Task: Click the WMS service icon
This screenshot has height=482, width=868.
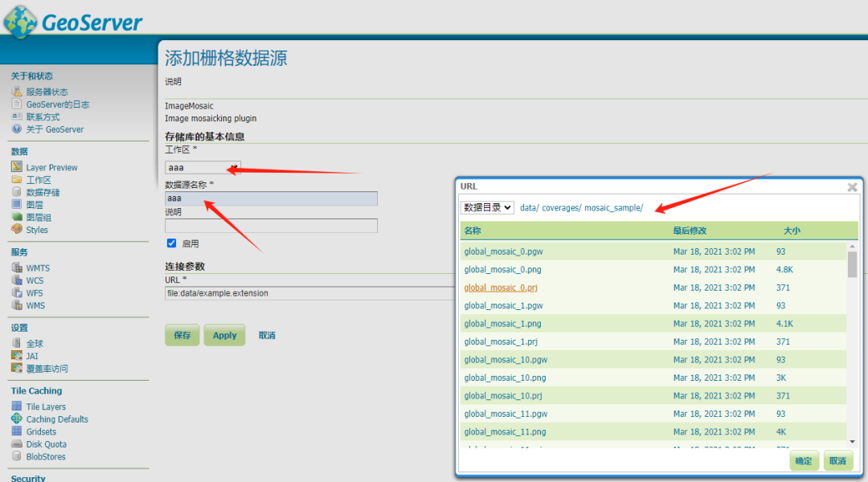Action: (x=17, y=305)
